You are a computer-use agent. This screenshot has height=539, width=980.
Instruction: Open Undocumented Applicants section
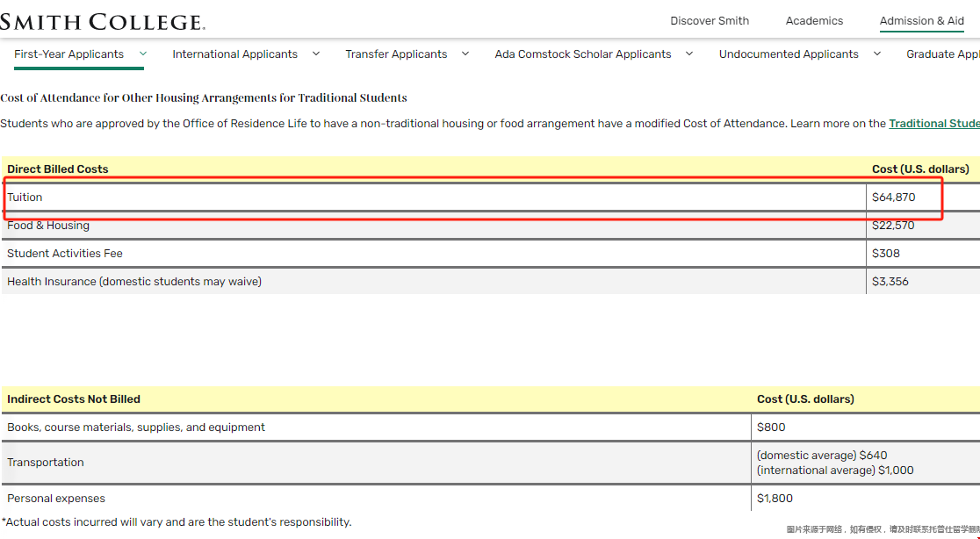tap(789, 54)
